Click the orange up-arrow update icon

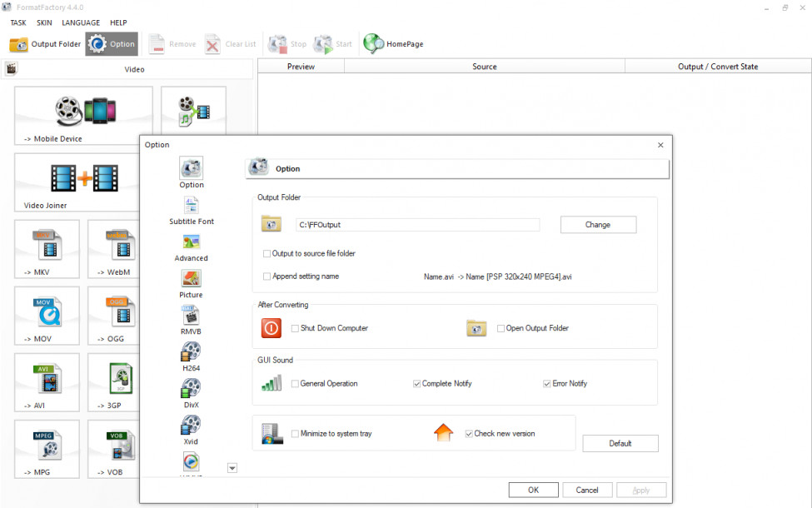click(x=443, y=432)
